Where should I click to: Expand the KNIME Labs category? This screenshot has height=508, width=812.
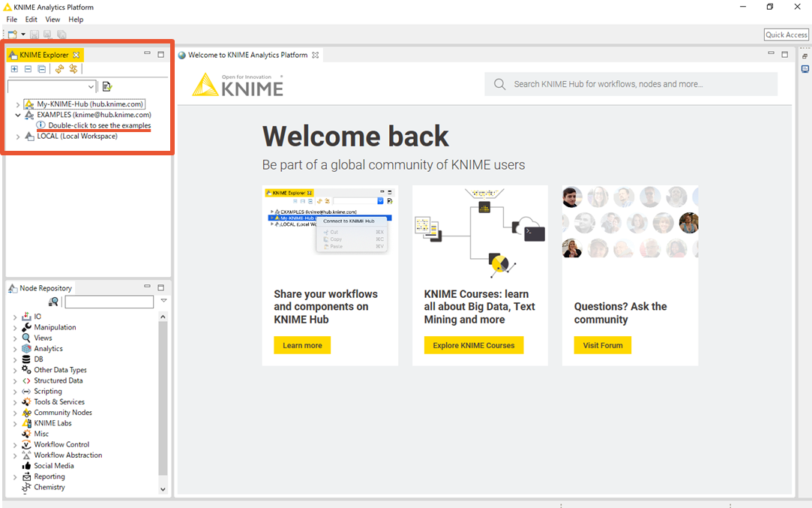(x=15, y=423)
